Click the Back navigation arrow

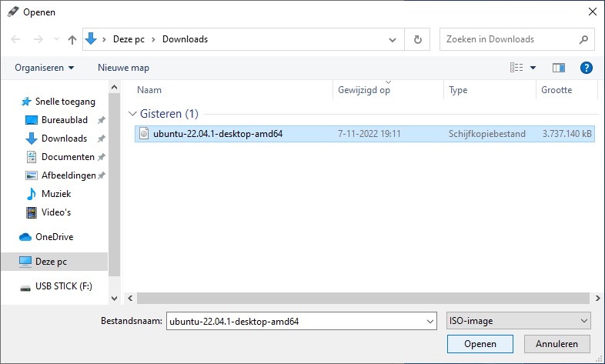tap(16, 39)
